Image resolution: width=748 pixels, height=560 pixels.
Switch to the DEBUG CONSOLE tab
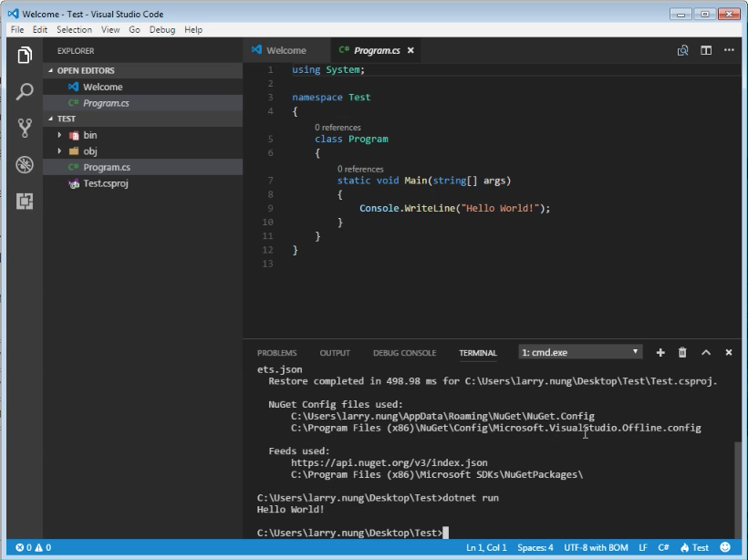[x=404, y=353]
